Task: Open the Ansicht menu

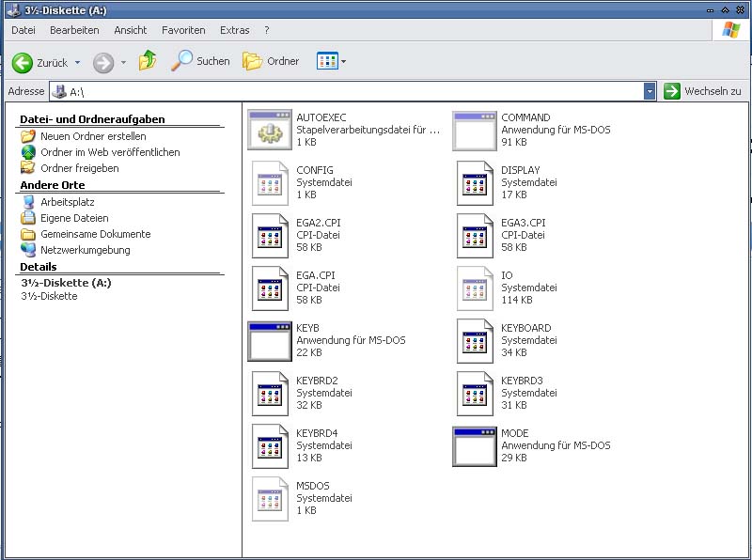Action: (131, 30)
